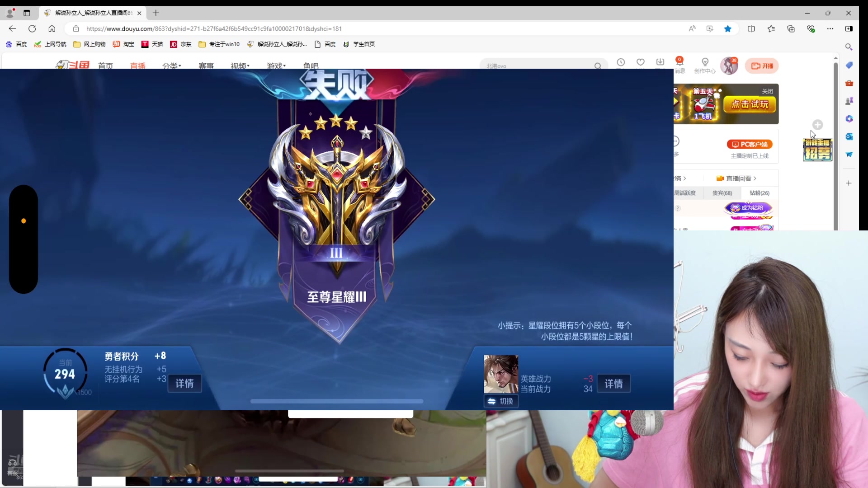Open 直播回看 link
Image resolution: width=868 pixels, height=488 pixels.
(x=736, y=178)
